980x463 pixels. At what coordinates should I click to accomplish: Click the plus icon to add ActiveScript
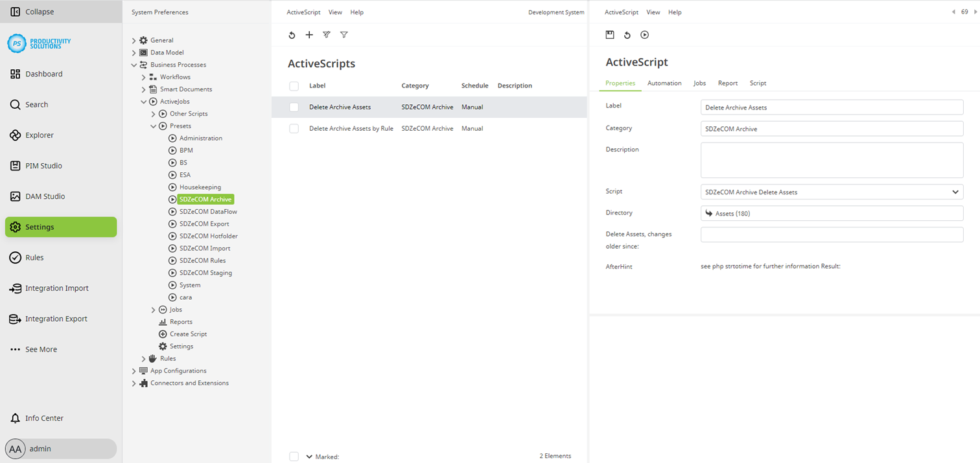click(309, 35)
